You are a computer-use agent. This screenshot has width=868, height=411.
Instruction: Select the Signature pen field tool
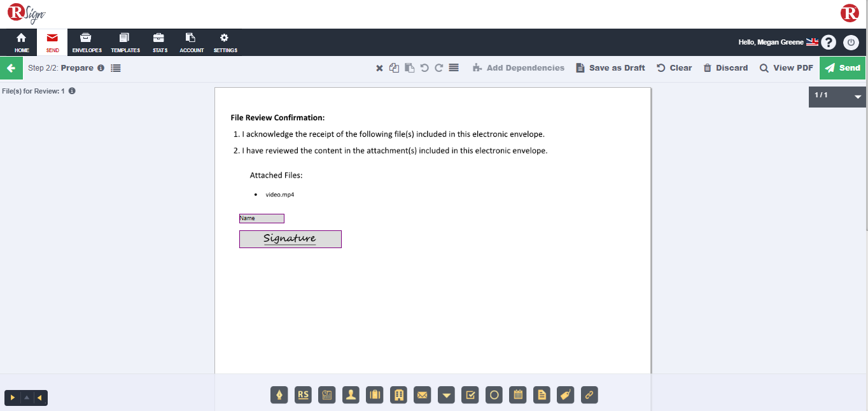(279, 395)
